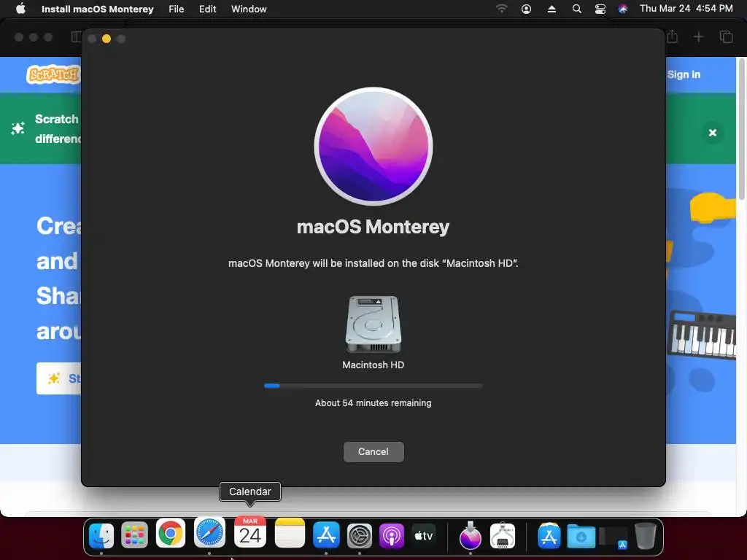
Task: Click the macOS Monterey logo image
Action: [x=373, y=147]
